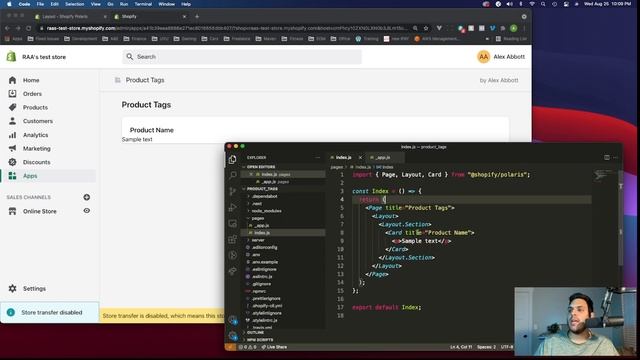Open Online Store sales channel

pyautogui.click(x=40, y=211)
